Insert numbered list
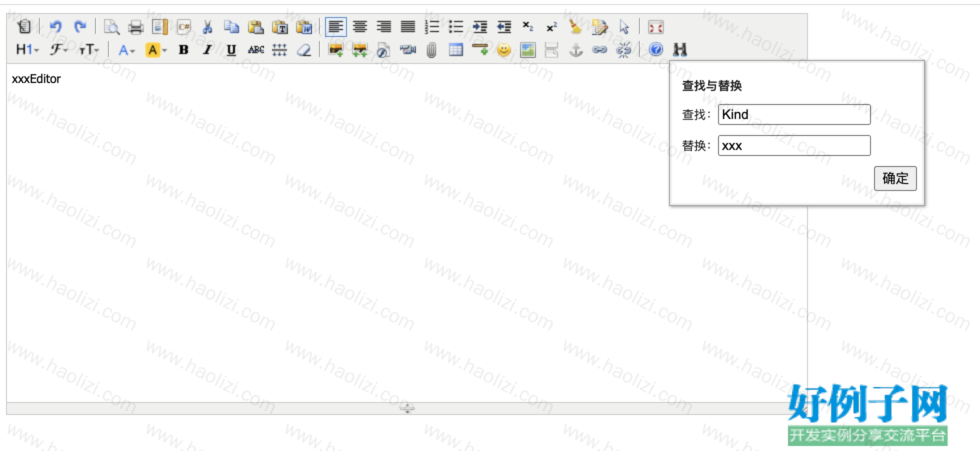The image size is (980, 451). point(432,26)
